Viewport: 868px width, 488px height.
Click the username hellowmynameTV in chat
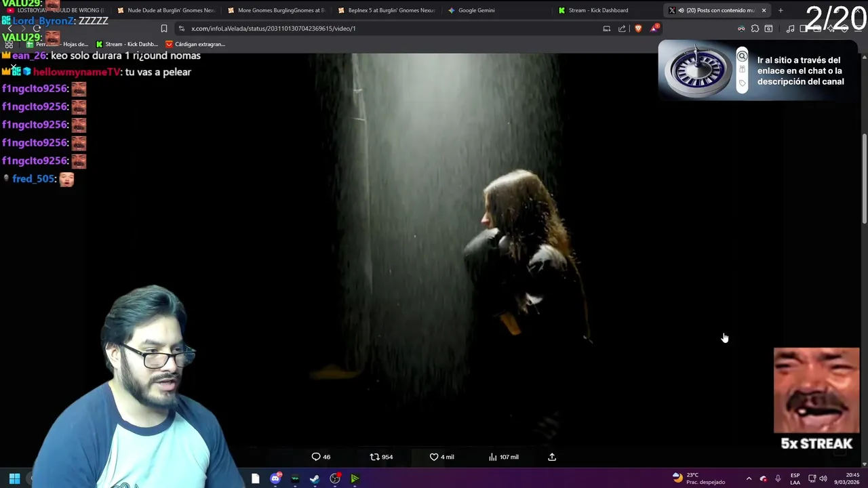coord(76,72)
